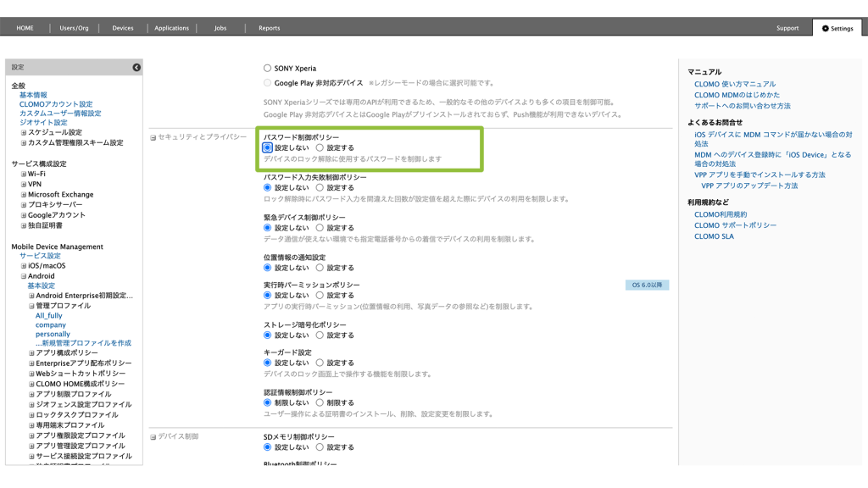
Task: Collapse the Android tree node
Action: [24, 276]
